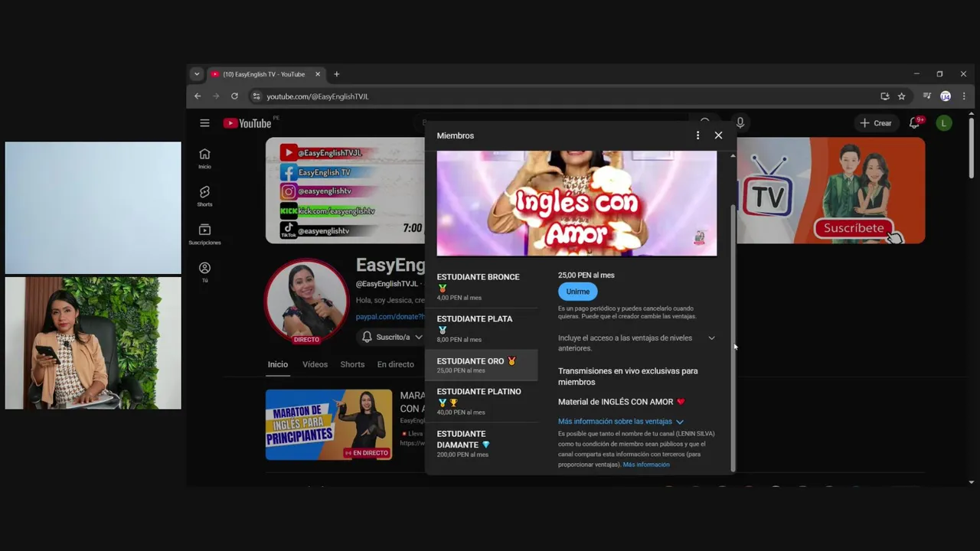Click the Crear button

tap(875, 123)
